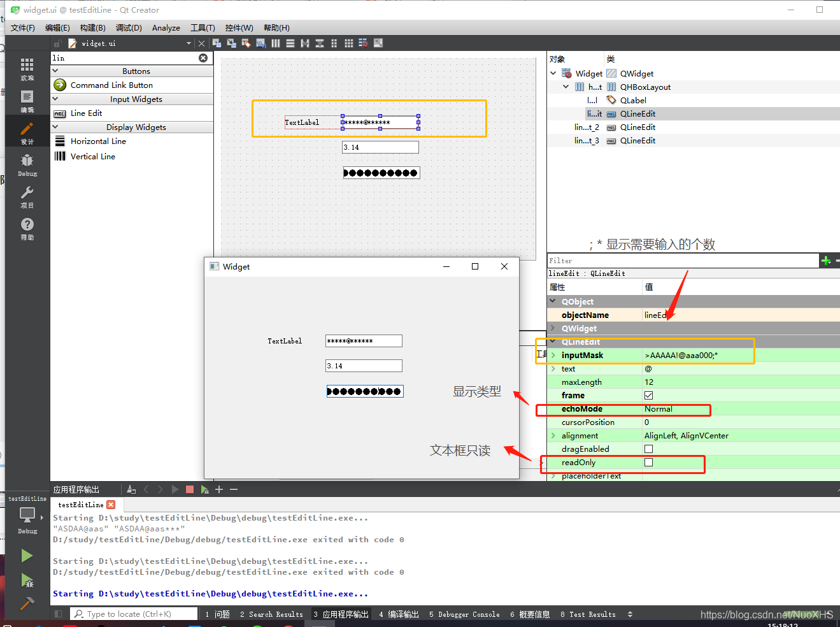Click the green Run button
The width and height of the screenshot is (840, 627).
click(x=27, y=555)
